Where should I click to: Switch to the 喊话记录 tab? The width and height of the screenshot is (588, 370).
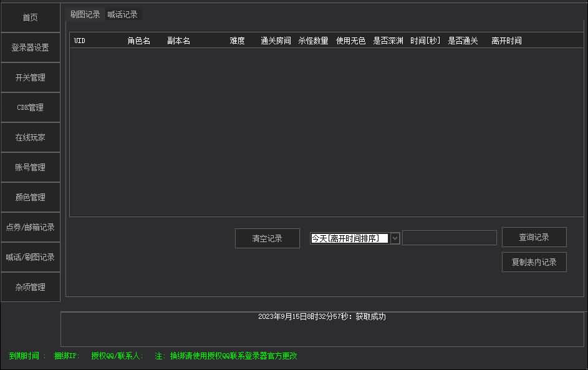click(x=123, y=14)
